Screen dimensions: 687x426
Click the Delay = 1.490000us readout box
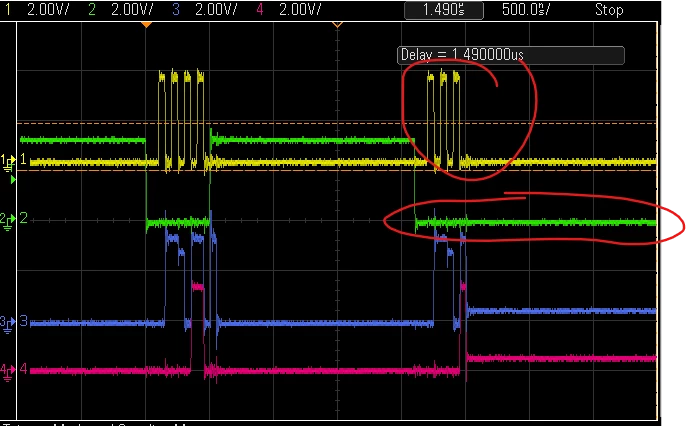click(x=510, y=55)
